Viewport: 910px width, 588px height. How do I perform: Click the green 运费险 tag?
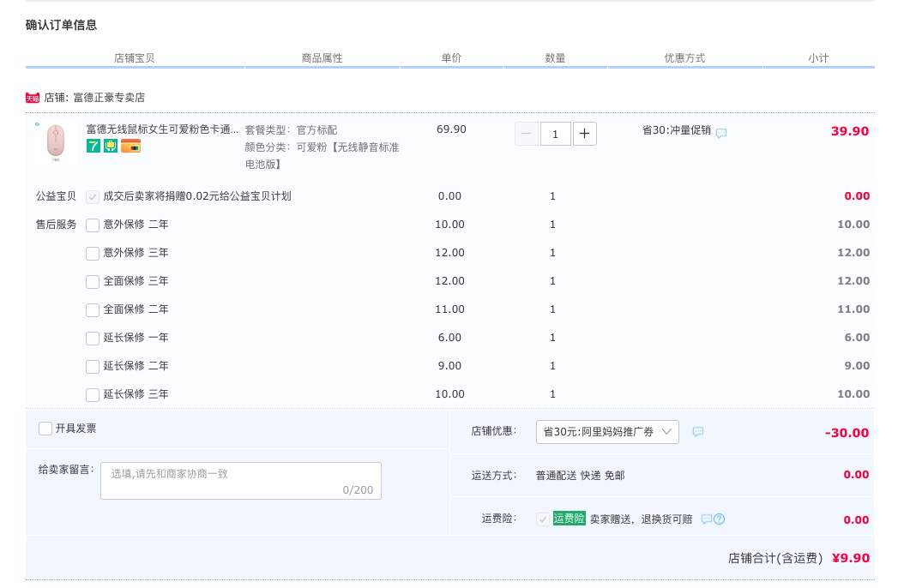(x=569, y=519)
